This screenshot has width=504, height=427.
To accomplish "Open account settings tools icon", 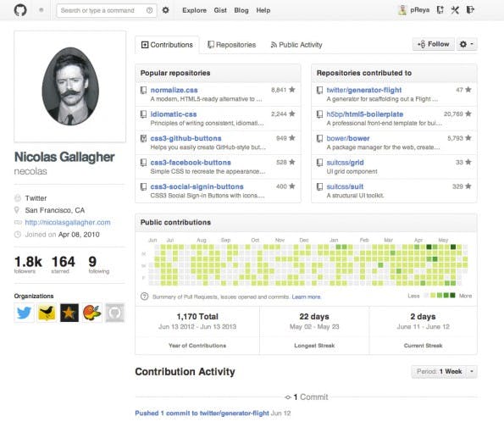I will click(x=455, y=10).
